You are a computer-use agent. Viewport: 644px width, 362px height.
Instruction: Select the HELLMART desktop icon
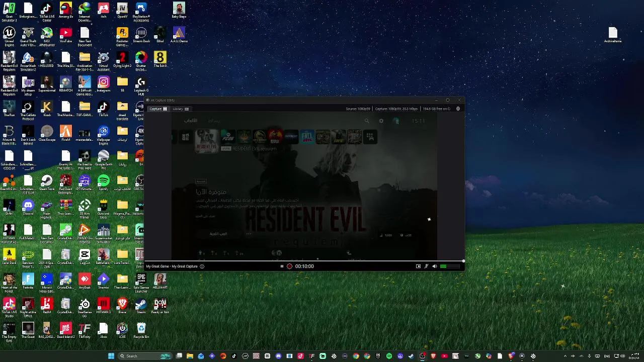(x=160, y=282)
